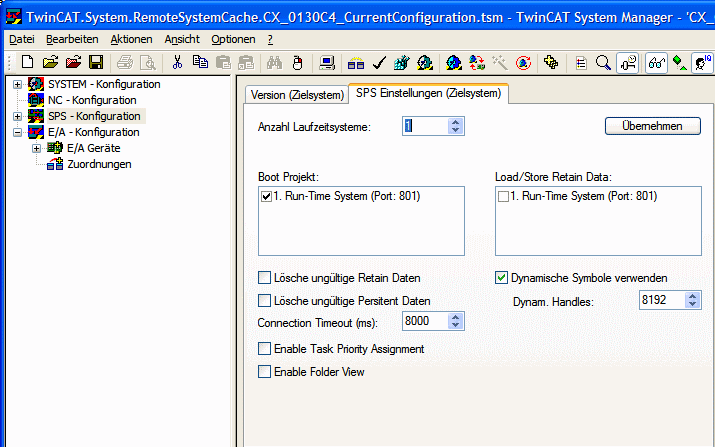Expand SYSTEM - Konfiguration tree node

pyautogui.click(x=17, y=84)
